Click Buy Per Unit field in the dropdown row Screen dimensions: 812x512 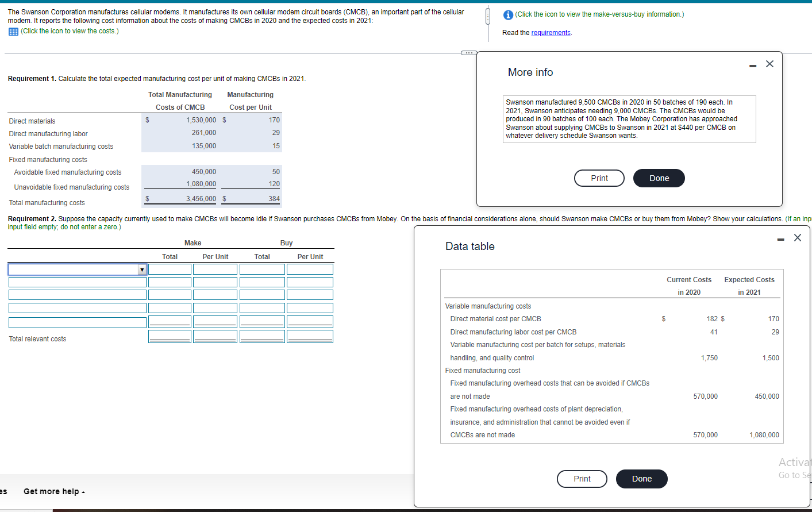[x=310, y=270]
